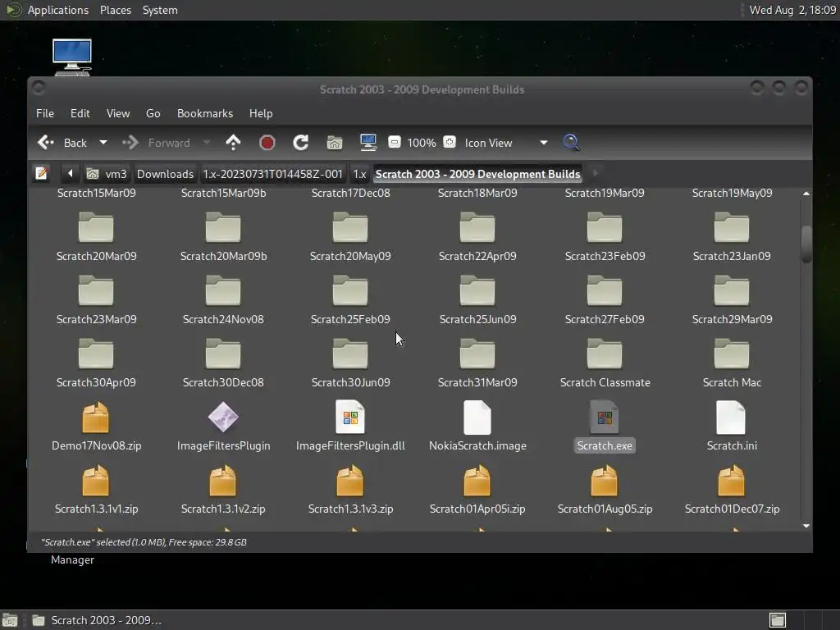Toggle the location text entry pencil icon

42,173
